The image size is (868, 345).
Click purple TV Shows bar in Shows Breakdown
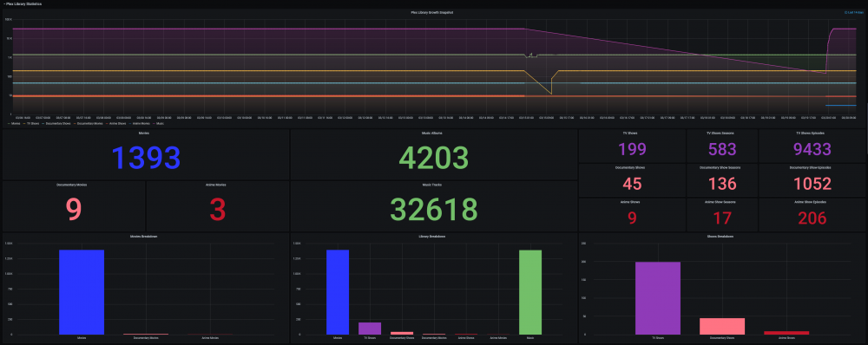point(658,298)
